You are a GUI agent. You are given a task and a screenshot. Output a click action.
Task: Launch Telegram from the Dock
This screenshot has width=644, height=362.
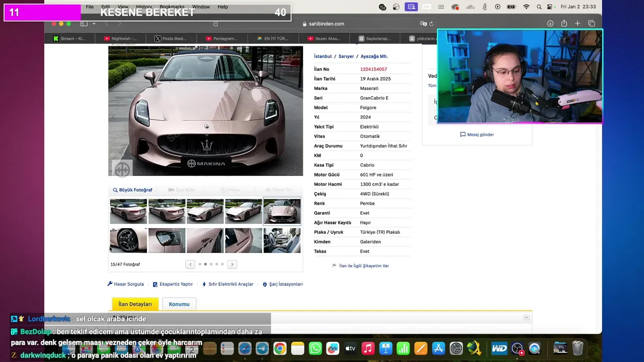pyautogui.click(x=262, y=348)
